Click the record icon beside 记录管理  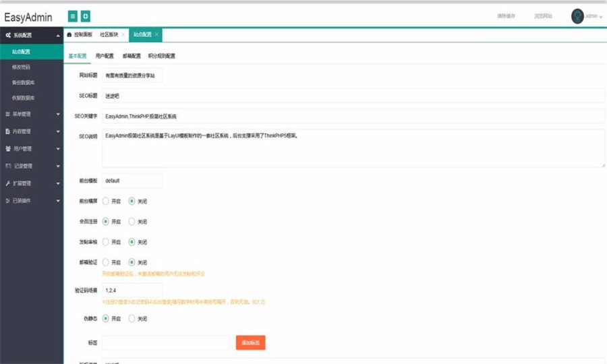(8, 166)
